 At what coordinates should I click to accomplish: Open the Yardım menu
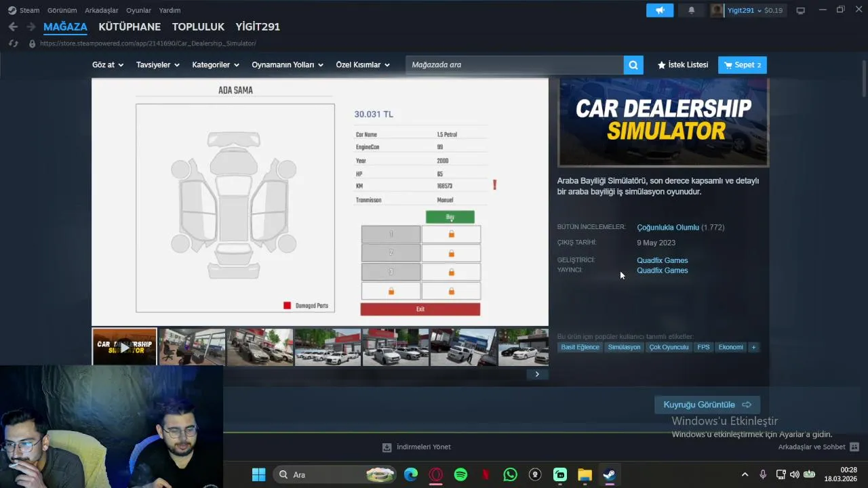pos(170,10)
